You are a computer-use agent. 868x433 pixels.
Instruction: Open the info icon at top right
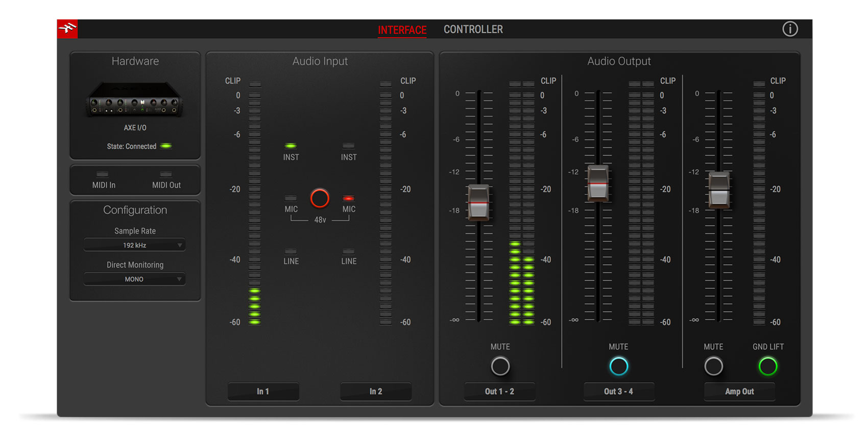790,29
